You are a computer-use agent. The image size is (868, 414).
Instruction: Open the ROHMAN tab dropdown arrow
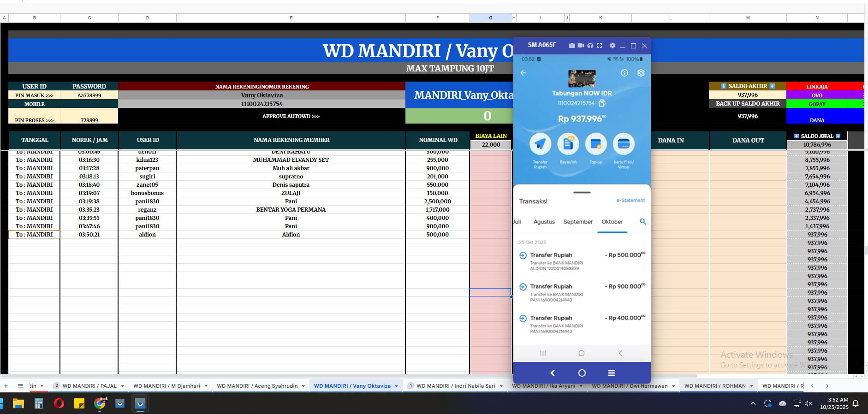(752, 386)
